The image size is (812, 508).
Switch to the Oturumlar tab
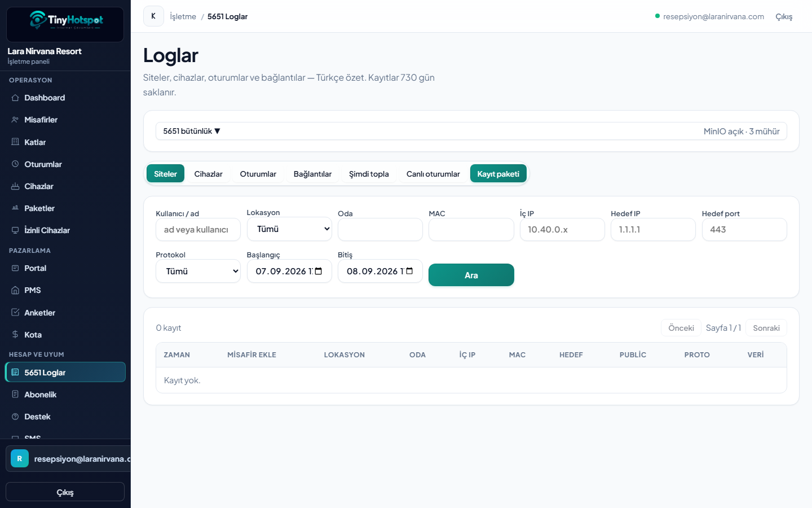(x=258, y=174)
